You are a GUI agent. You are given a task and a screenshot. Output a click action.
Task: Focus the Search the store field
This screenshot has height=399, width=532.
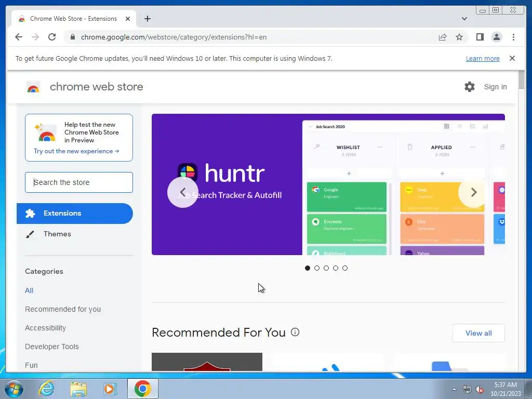point(79,182)
